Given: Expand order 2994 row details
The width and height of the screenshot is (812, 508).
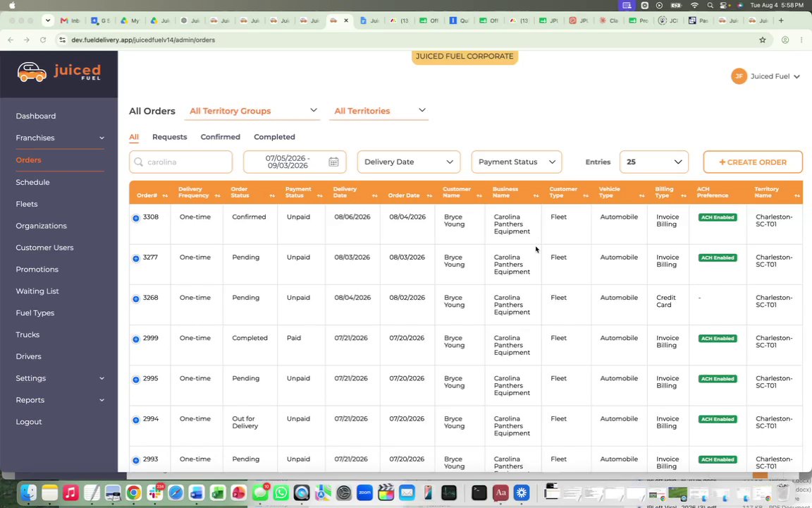Looking at the screenshot, I should pos(135,421).
